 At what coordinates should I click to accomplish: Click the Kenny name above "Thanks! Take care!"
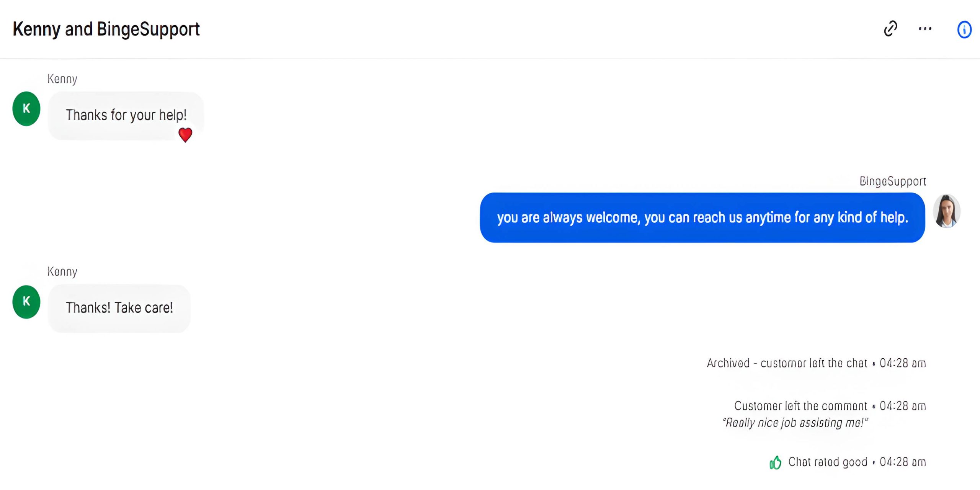point(62,271)
